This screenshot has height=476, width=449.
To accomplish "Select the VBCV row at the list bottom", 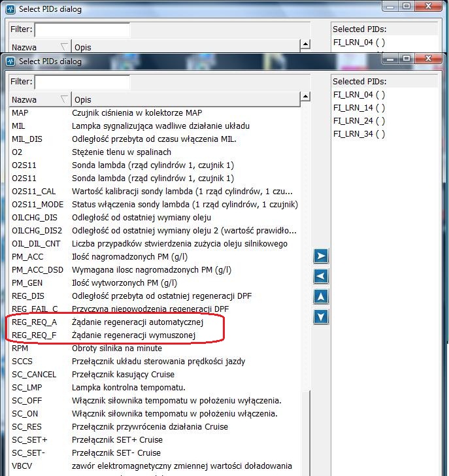I will pyautogui.click(x=22, y=466).
